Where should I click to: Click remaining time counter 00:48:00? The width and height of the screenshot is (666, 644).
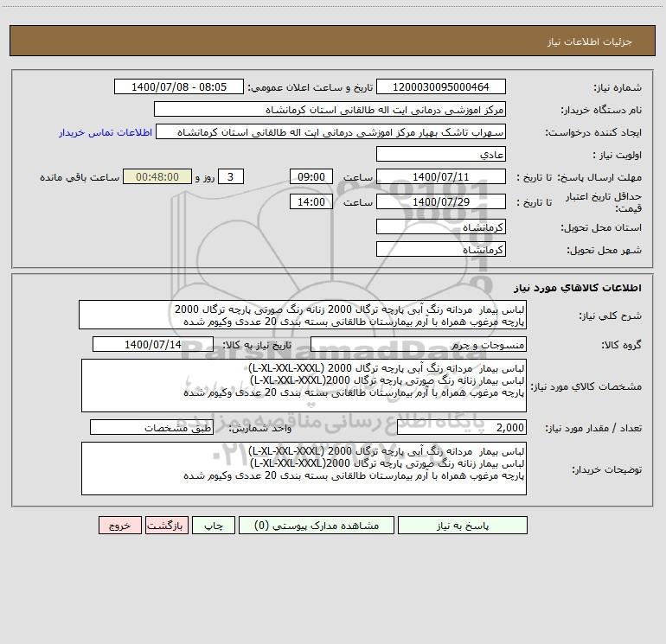(157, 176)
